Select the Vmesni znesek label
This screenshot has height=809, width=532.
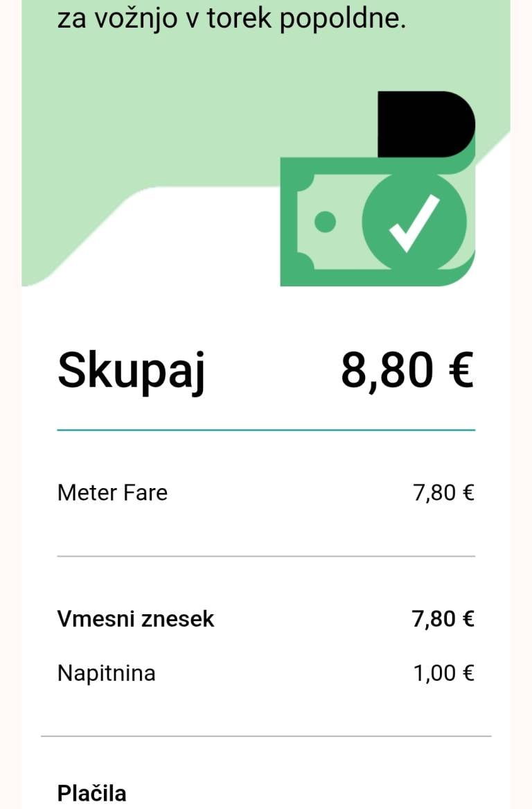coord(136,618)
